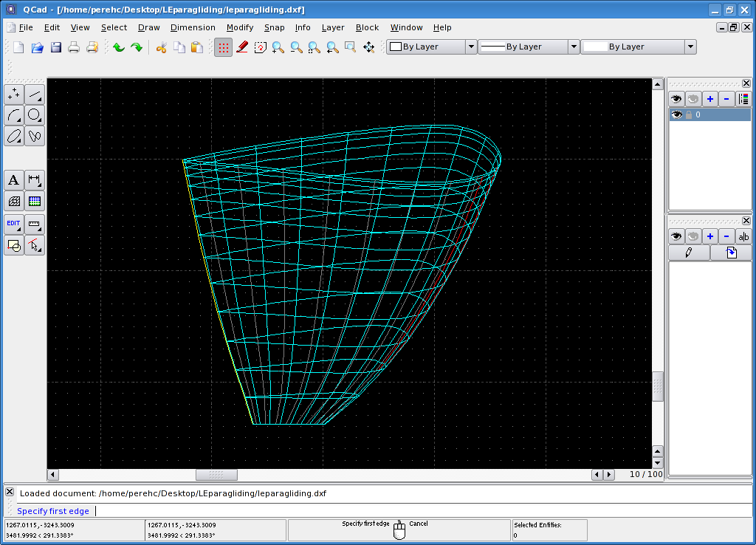Add a block with plus button
Viewport: 756px width, 545px height.
(710, 236)
